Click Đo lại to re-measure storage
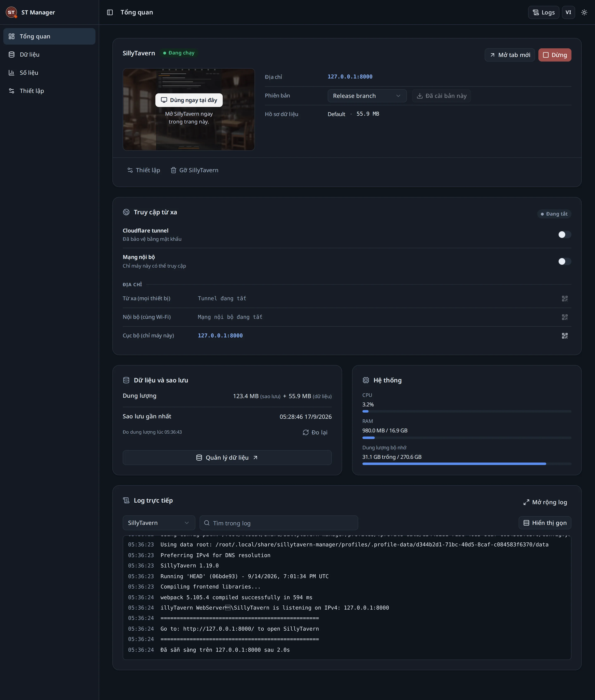Screen dimensions: 595x700 (315, 432)
